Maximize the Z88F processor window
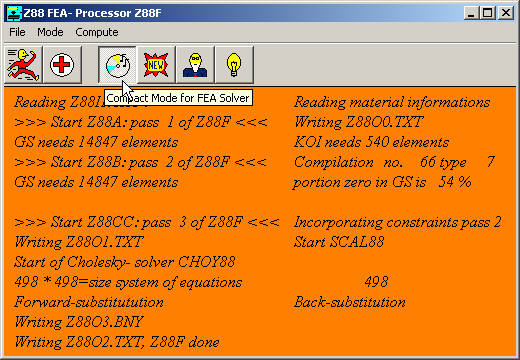This screenshot has height=360, width=520. (x=487, y=13)
